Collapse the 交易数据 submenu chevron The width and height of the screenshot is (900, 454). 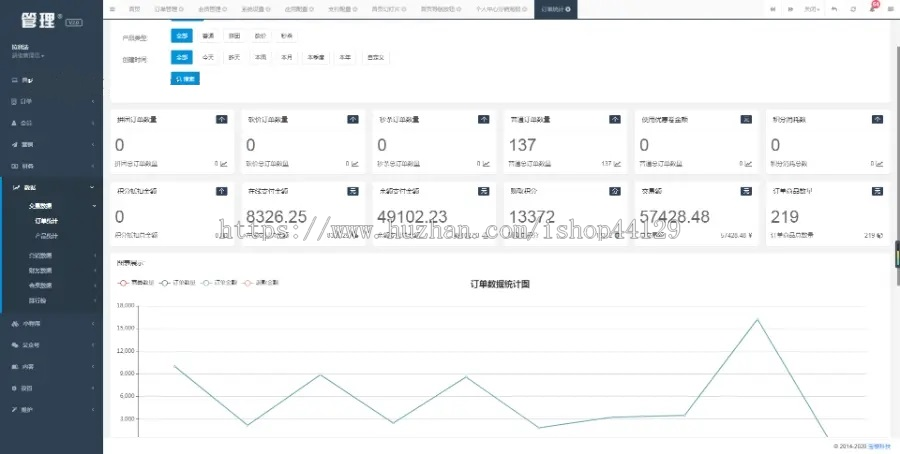[x=95, y=206]
